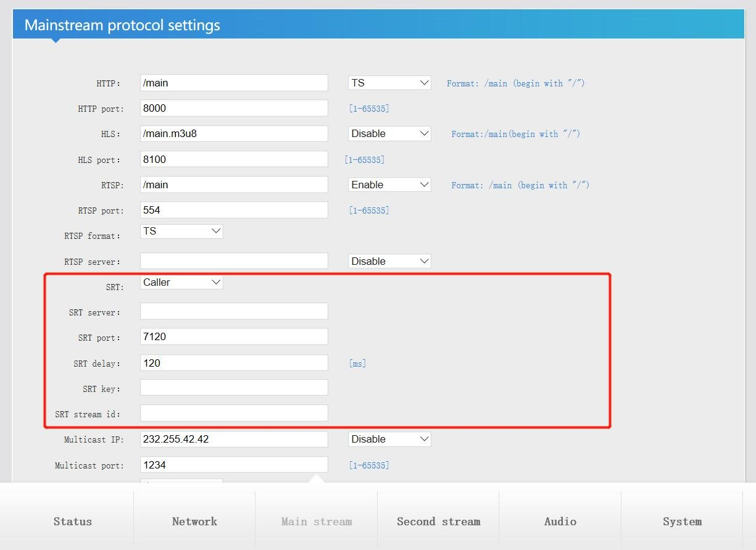
Task: Click the SRT delay field
Action: tap(234, 363)
